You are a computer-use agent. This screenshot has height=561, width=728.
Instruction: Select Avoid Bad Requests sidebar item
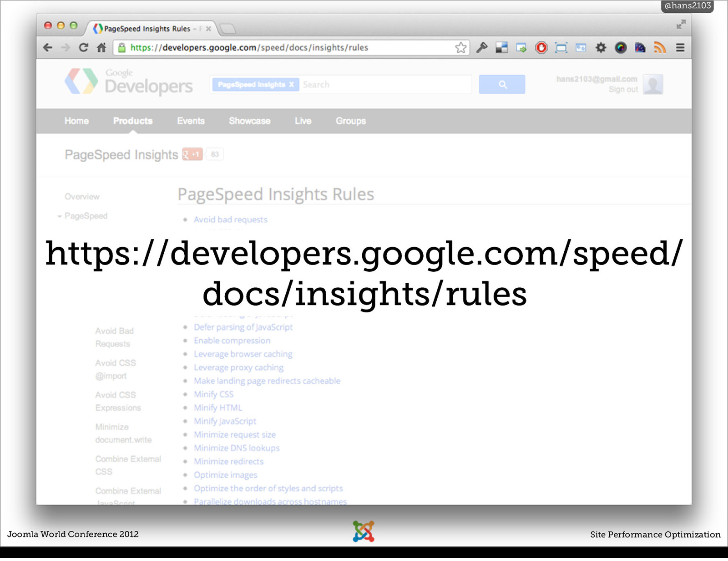coord(114,337)
